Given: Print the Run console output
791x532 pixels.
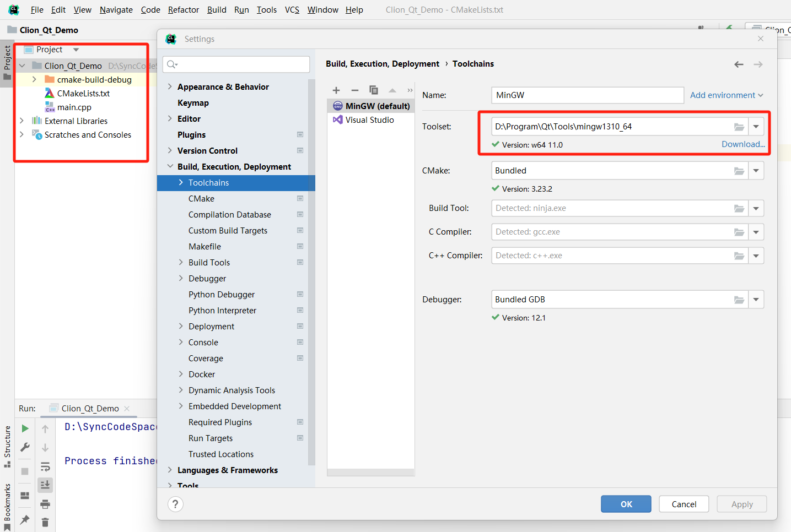Looking at the screenshot, I should [45, 504].
